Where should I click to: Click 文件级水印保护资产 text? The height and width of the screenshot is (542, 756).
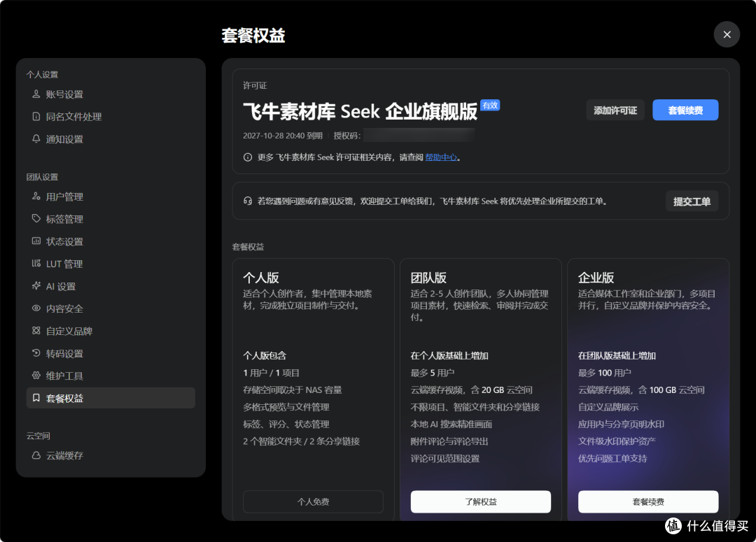[x=617, y=441]
